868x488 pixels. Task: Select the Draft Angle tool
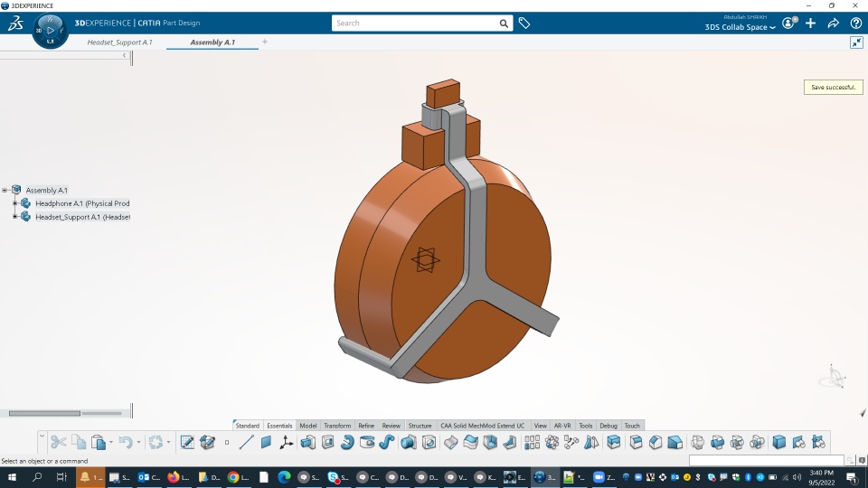675,442
